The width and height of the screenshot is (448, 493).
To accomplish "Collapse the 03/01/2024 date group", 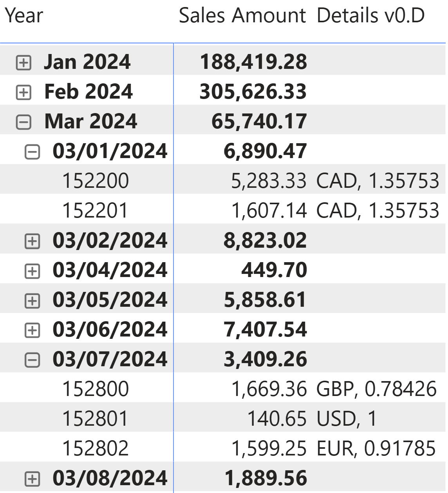I will (32, 152).
